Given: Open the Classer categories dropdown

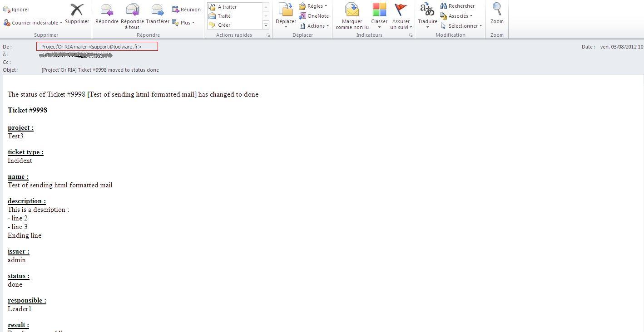Looking at the screenshot, I should click(x=379, y=16).
